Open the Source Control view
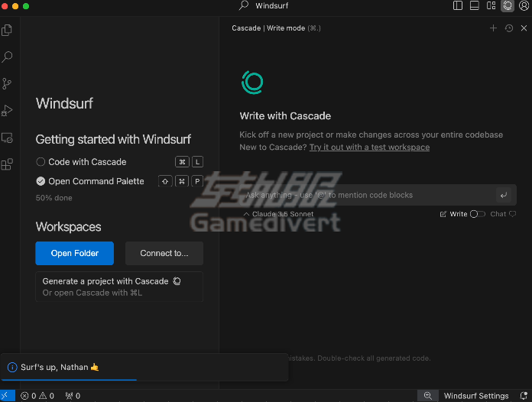532x402 pixels. tap(6, 83)
